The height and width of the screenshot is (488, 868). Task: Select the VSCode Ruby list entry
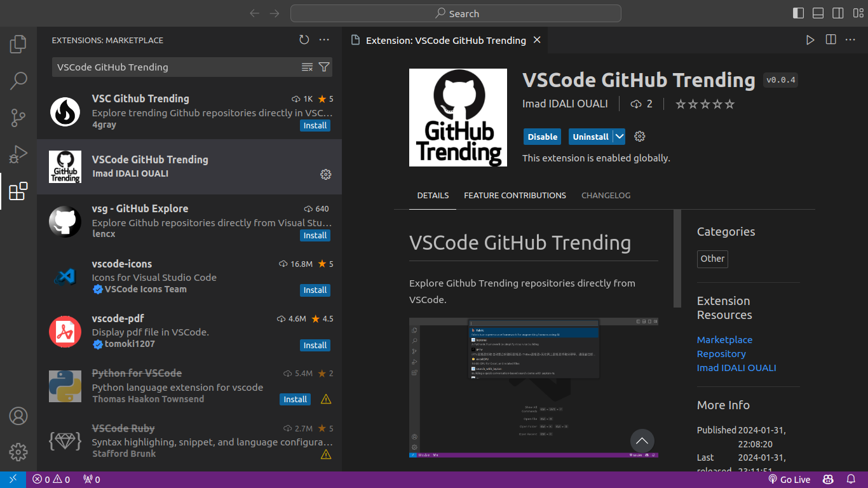189,442
